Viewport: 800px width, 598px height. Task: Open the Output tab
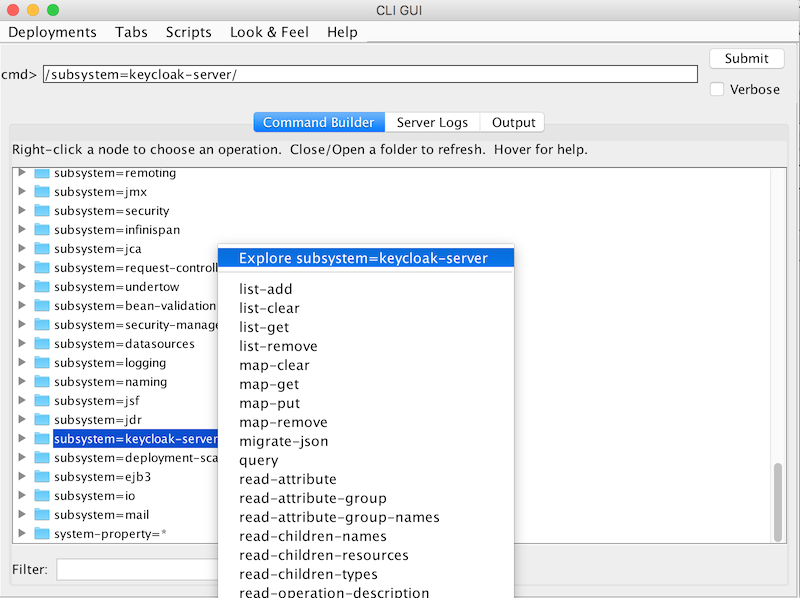click(513, 122)
